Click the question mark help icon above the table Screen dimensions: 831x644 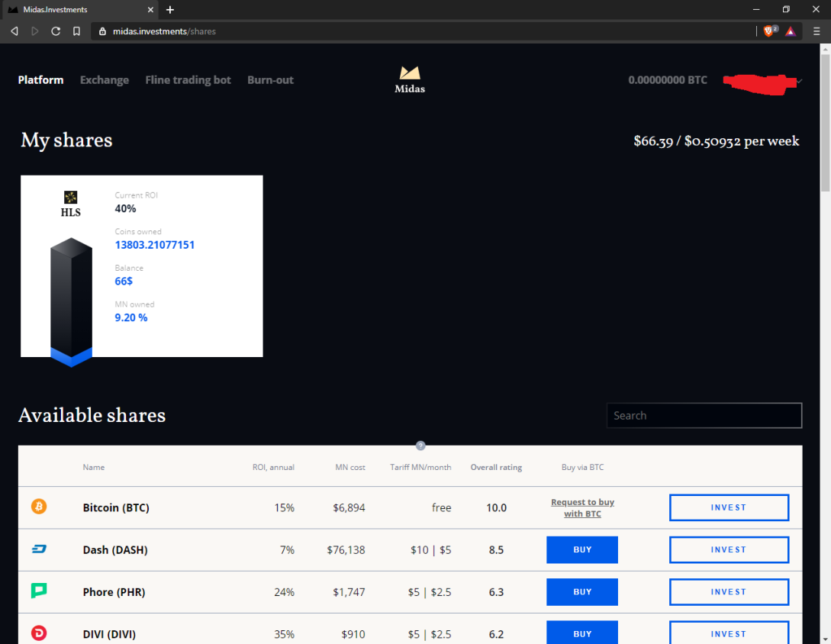420,446
